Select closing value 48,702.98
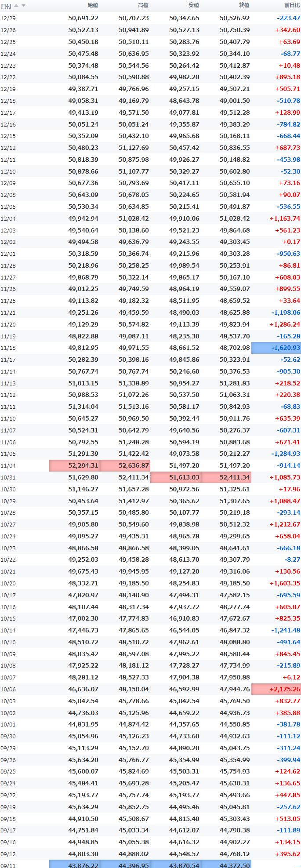Viewport: 301px width, 868px height. pos(235,348)
